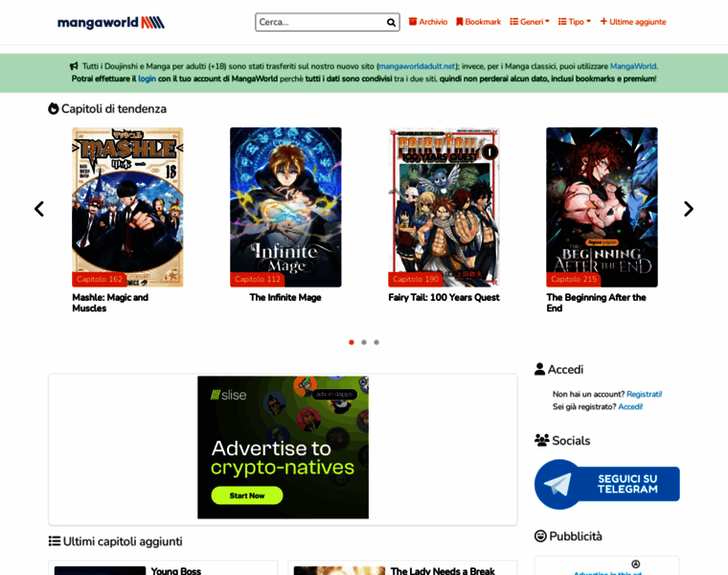Click the Bookmark ribbon icon
Viewport: 728px width, 575px height.
(460, 22)
